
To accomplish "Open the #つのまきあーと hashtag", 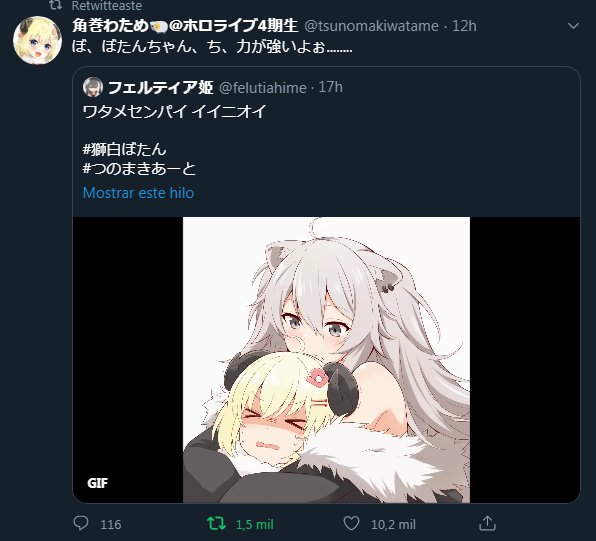I will (139, 168).
